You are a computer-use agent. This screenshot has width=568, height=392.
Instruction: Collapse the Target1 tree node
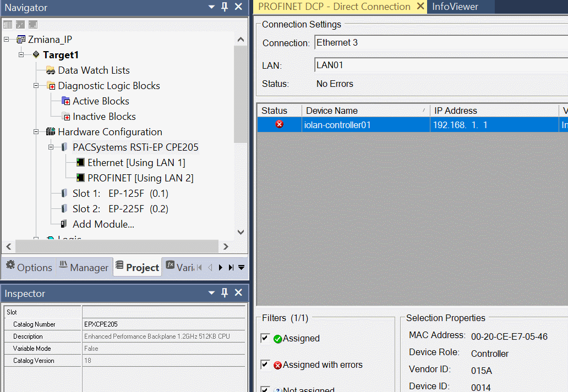coord(21,54)
